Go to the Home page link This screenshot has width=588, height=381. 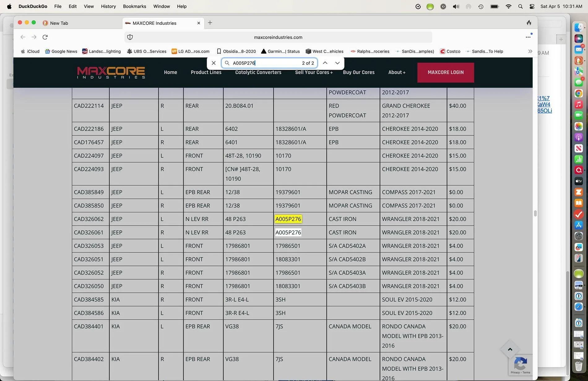click(171, 72)
